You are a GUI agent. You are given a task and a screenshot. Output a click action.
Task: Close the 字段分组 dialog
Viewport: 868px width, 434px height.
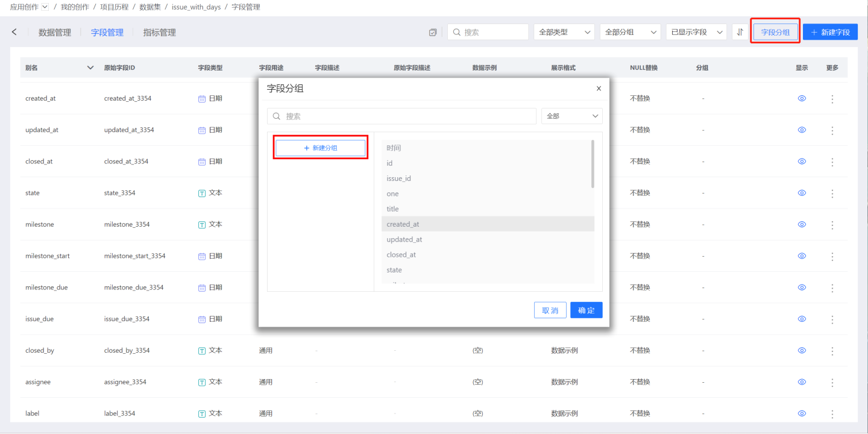pyautogui.click(x=599, y=89)
